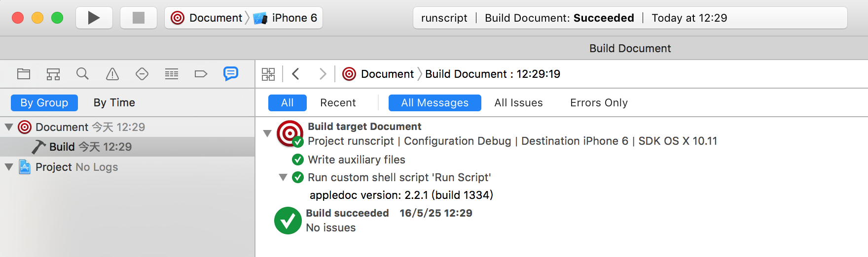Open the Report navigator speech-bubble icon
This screenshot has height=257, width=868.
click(231, 74)
